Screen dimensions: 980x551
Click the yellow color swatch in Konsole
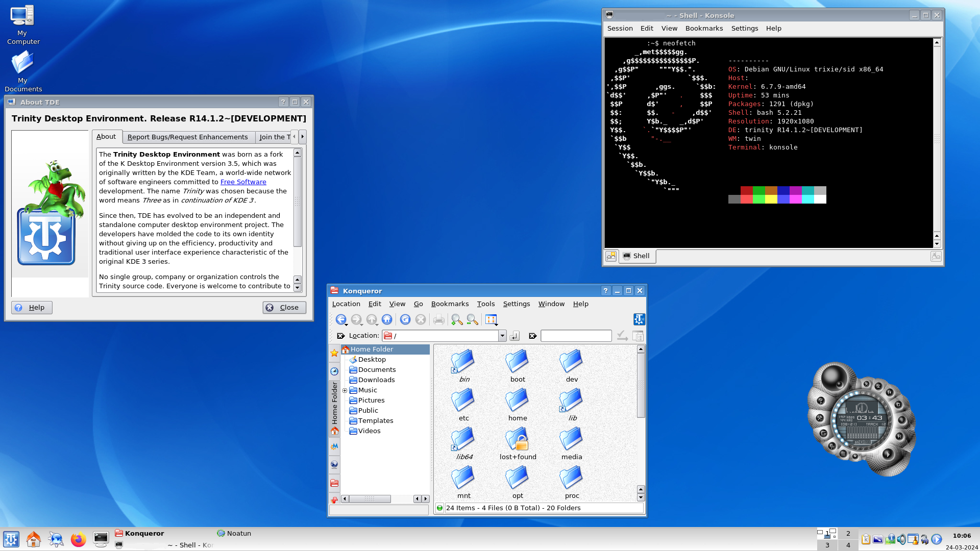point(771,199)
